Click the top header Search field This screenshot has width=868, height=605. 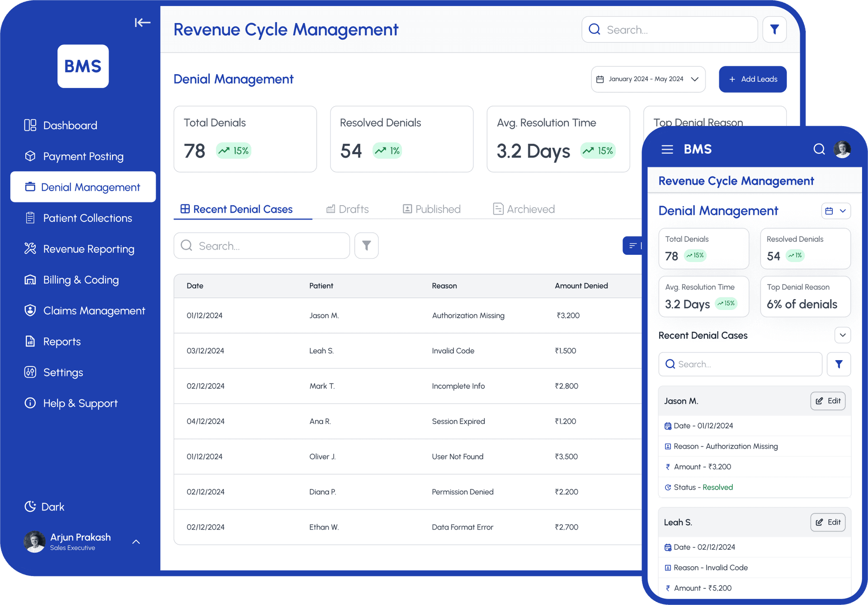(669, 30)
